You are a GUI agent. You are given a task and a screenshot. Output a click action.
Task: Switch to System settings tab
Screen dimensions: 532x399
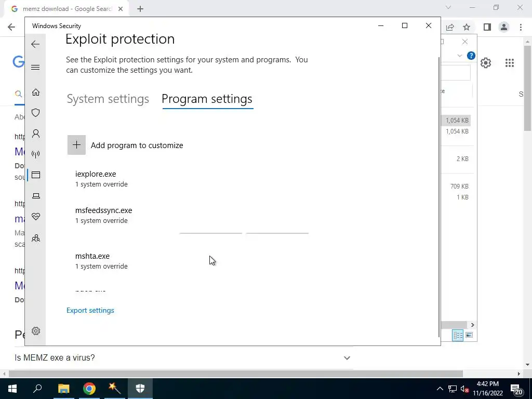[x=108, y=99]
